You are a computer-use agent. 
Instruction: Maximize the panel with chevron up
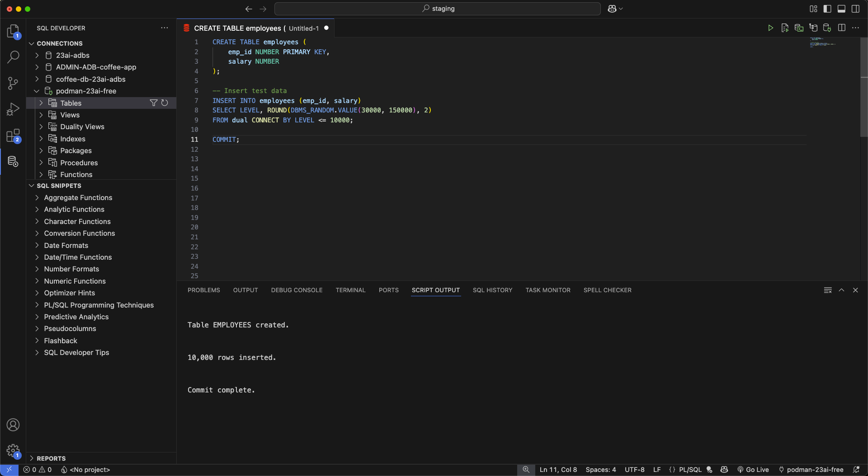coord(841,290)
